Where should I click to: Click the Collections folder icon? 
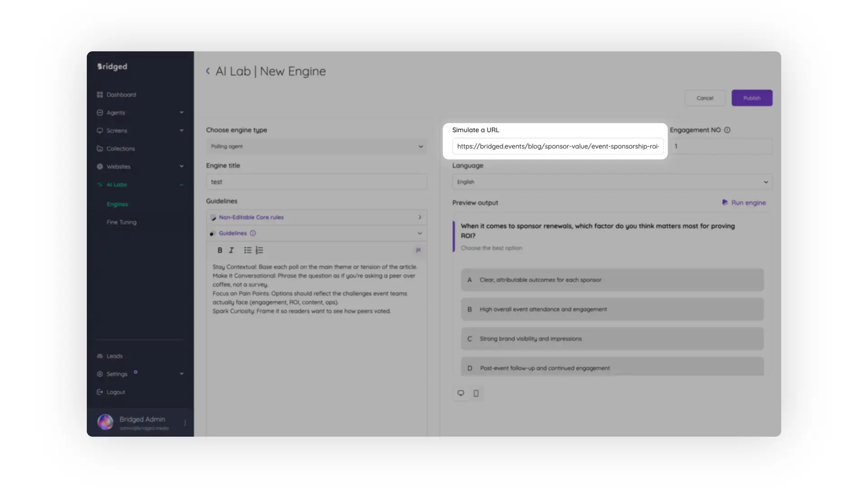[100, 149]
